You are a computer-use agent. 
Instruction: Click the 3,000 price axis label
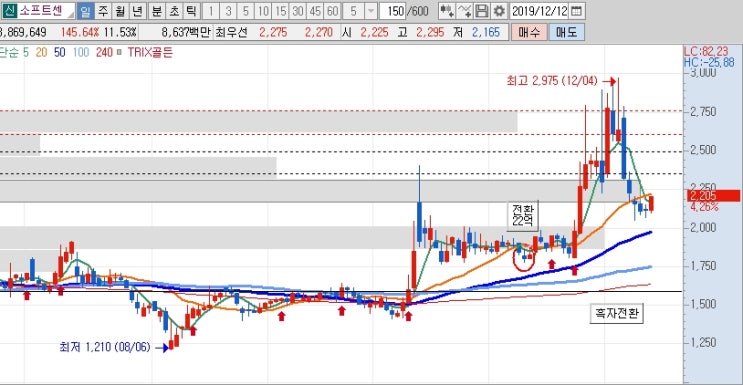pyautogui.click(x=702, y=73)
